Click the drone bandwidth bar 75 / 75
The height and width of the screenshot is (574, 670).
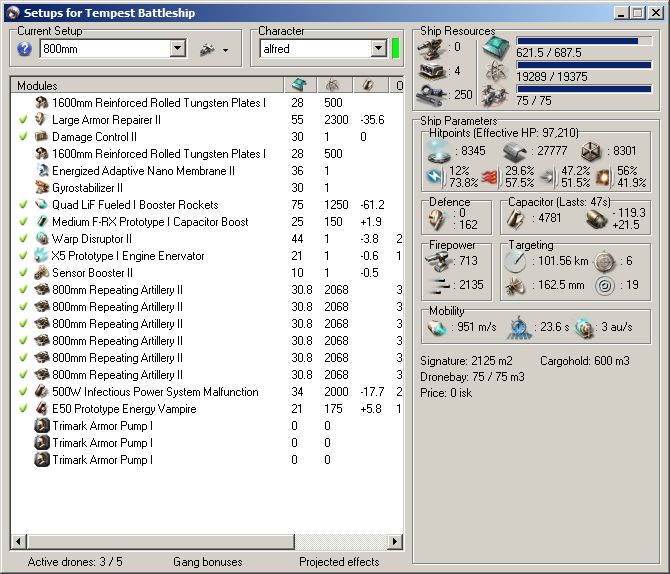click(584, 89)
